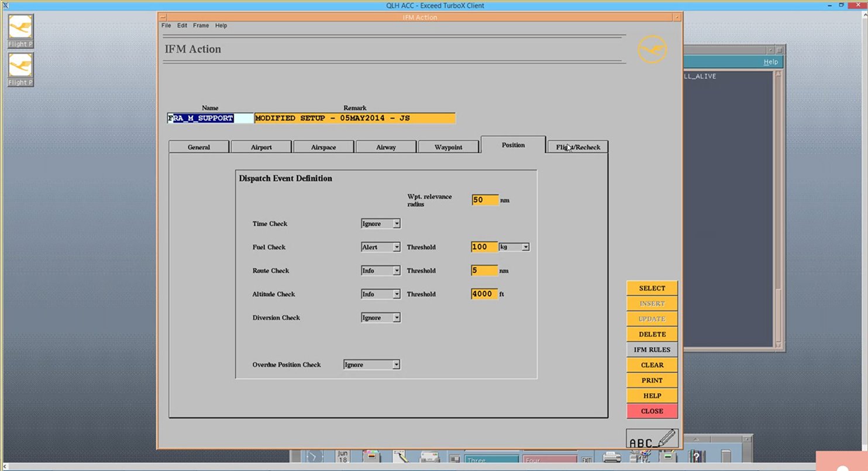Open the Edit menu
Screen dimensions: 868x471
click(182, 26)
